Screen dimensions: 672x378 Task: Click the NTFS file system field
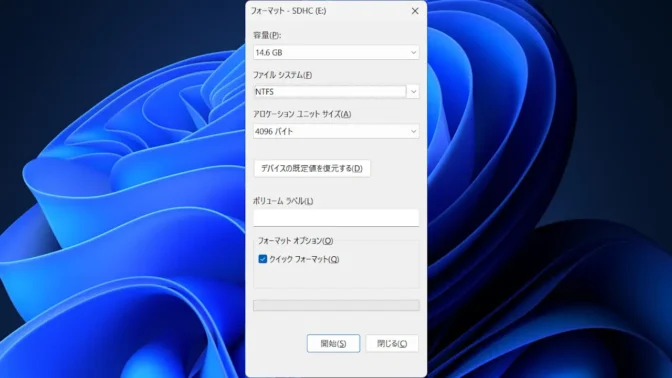pos(330,92)
